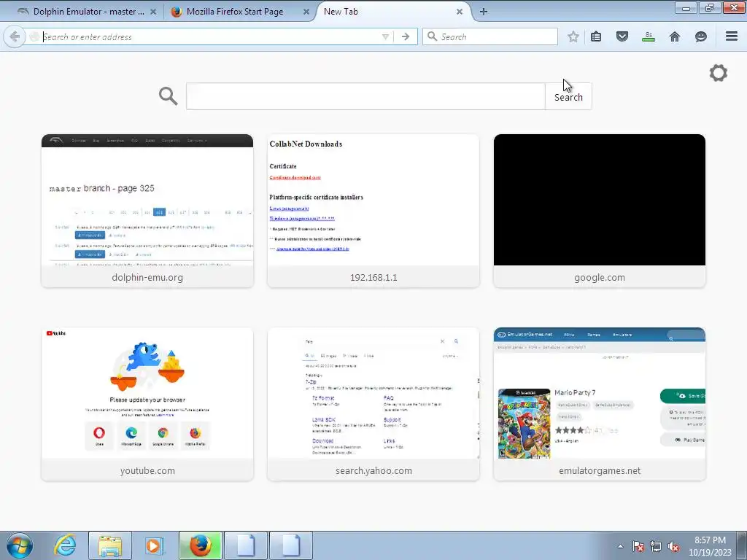Click the magnifier icon in toolbar search box
Image resolution: width=747 pixels, height=560 pixels.
(432, 36)
